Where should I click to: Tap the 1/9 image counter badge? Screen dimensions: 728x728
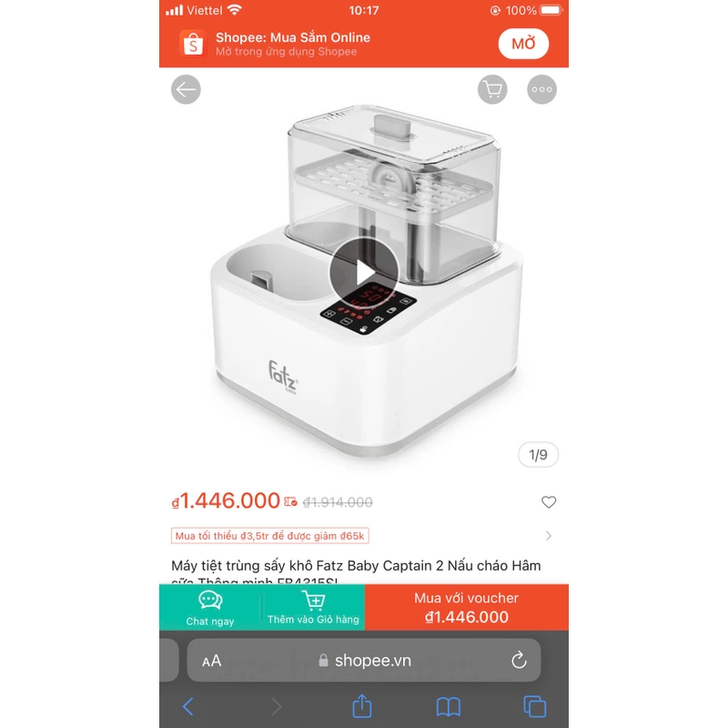(538, 455)
